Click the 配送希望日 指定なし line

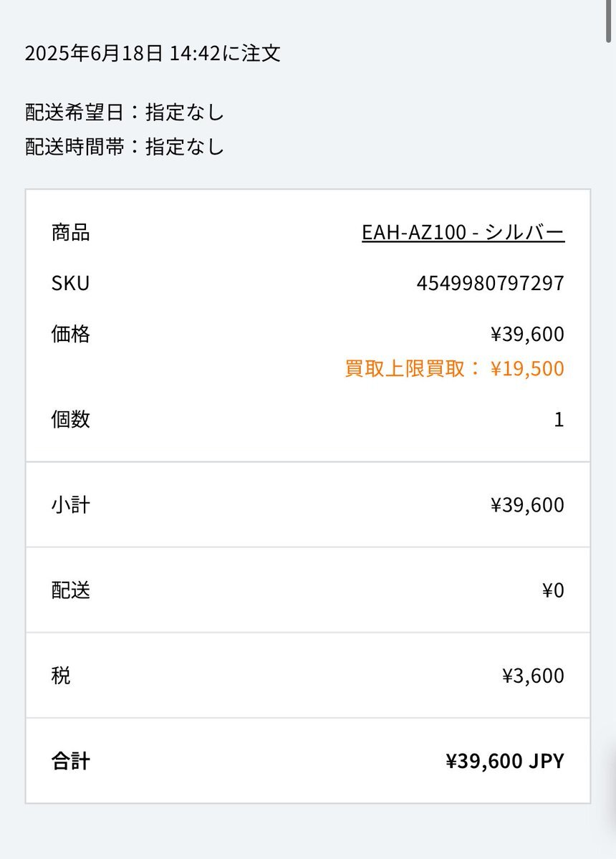point(125,112)
